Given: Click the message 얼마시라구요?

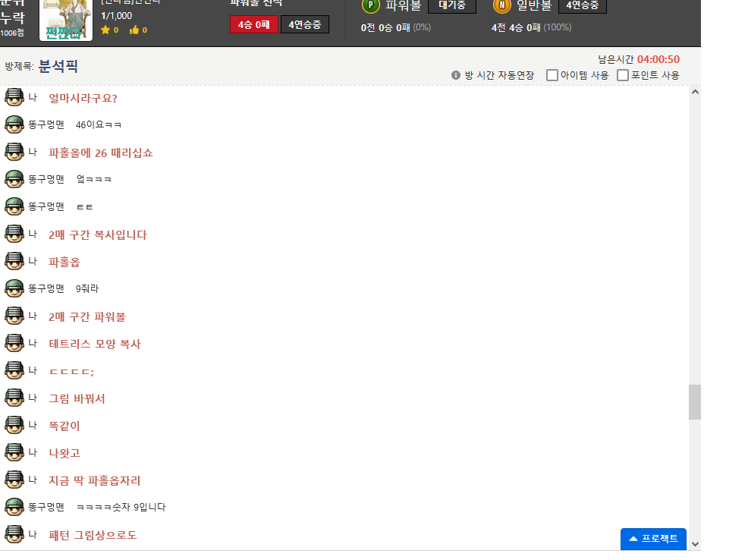Looking at the screenshot, I should click(x=83, y=98).
